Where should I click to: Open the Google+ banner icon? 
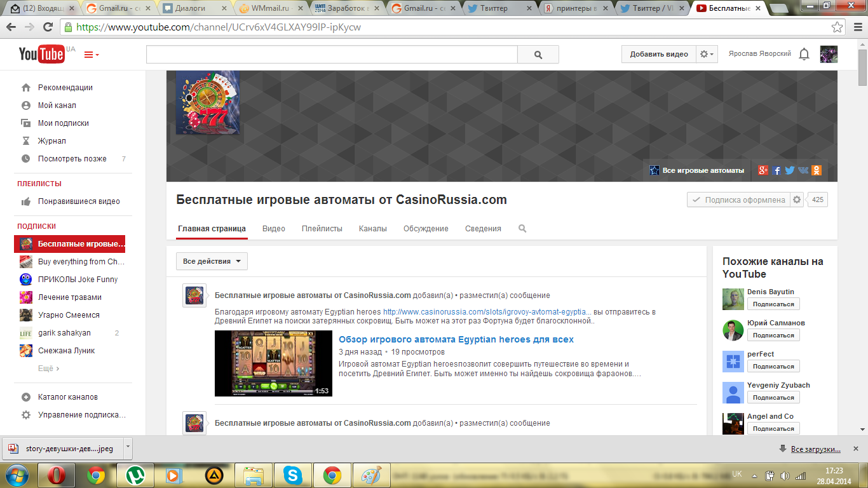point(763,170)
